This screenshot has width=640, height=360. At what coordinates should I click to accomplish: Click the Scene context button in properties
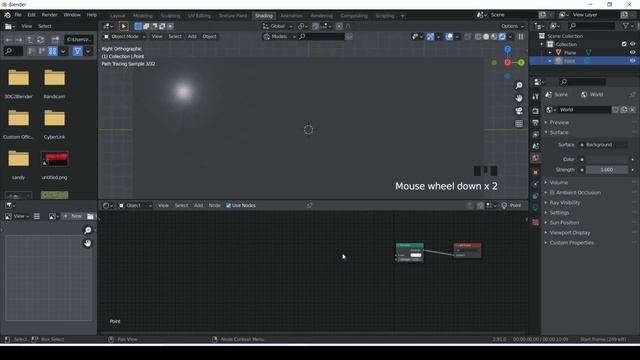coord(557,94)
